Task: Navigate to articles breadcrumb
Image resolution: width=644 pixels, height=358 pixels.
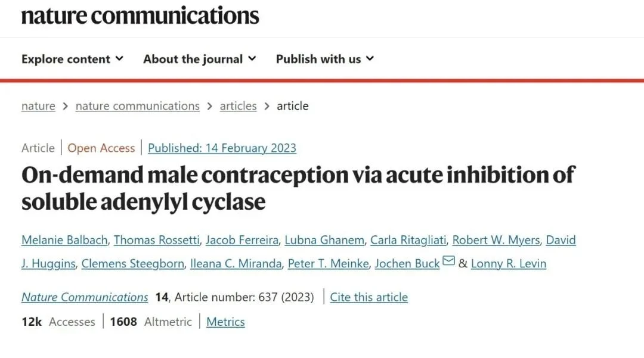Action: click(238, 106)
